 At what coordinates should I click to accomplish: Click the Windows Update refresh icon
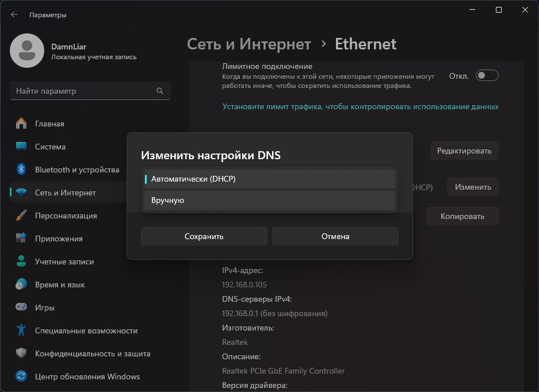click(21, 376)
